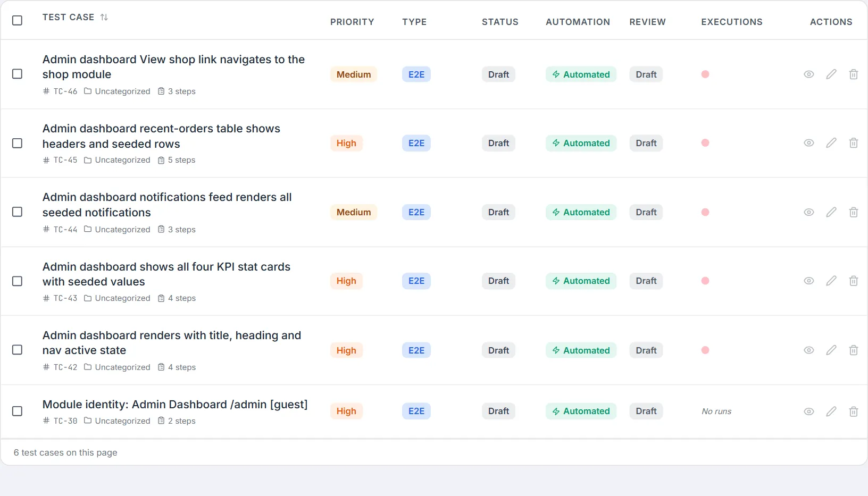Click the Automated badge on TC-45 row

(x=581, y=143)
